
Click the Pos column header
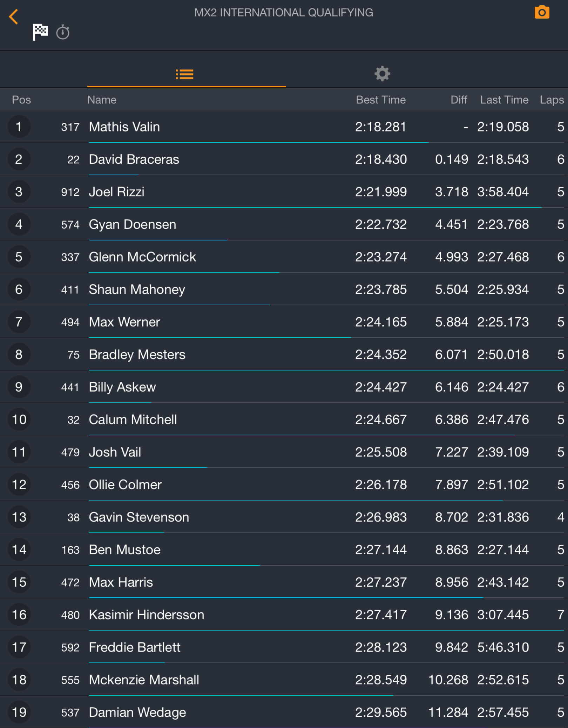coord(21,100)
